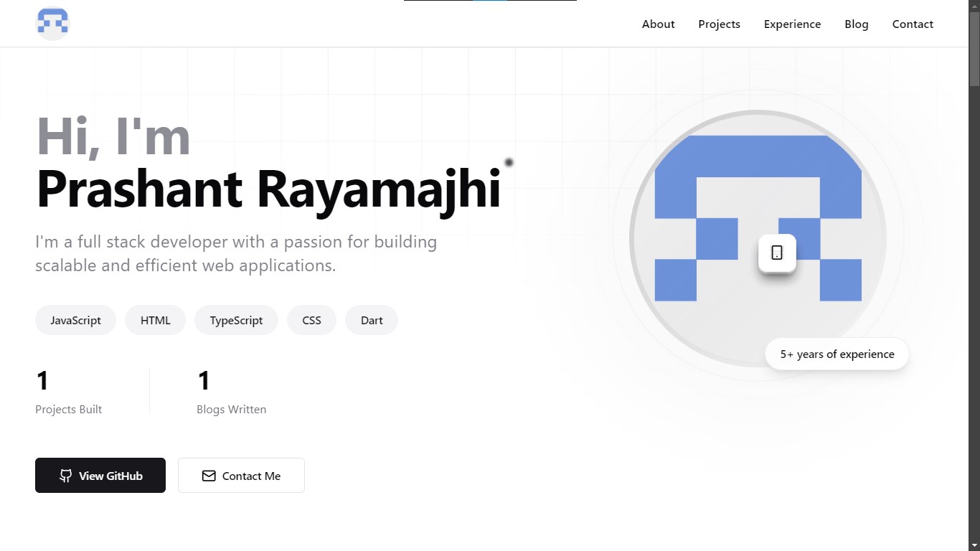Navigate to the Blog page
This screenshot has width=980, height=551.
(856, 24)
